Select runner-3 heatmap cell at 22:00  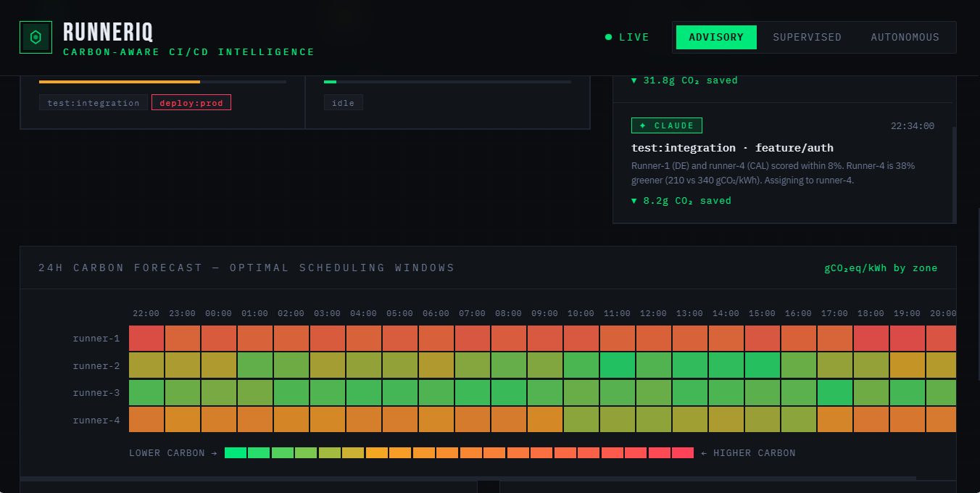146,393
